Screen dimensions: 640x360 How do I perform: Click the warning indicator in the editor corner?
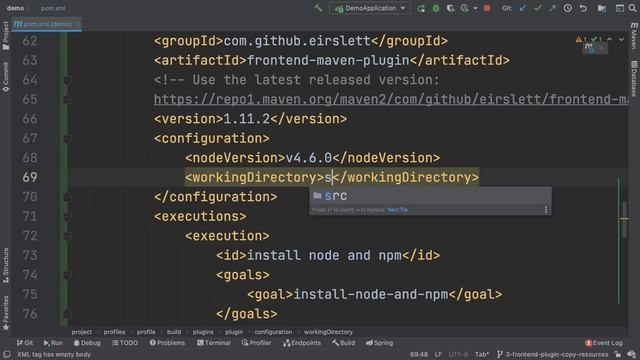click(581, 40)
